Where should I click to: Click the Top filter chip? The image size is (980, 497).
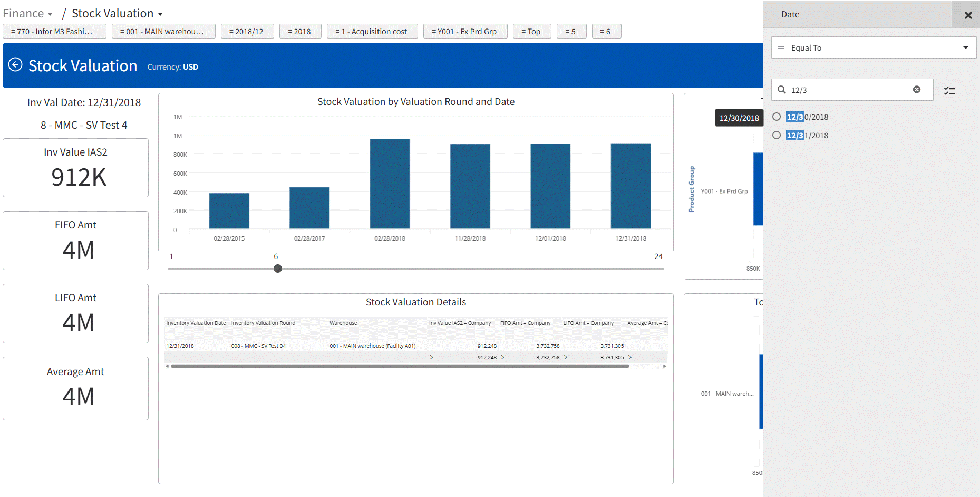531,32
